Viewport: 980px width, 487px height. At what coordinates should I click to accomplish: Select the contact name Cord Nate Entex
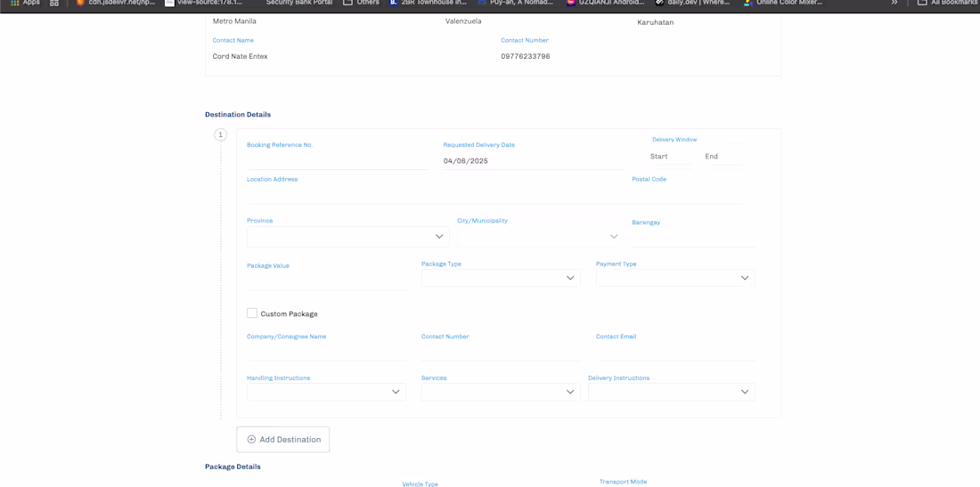240,56
